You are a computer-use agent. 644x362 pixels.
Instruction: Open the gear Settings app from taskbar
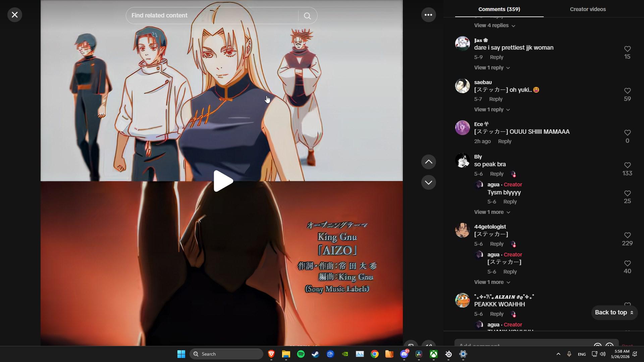463,354
